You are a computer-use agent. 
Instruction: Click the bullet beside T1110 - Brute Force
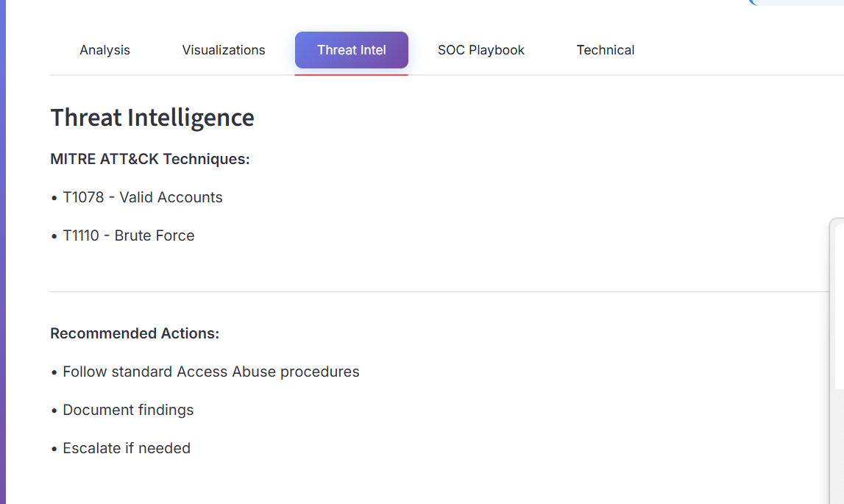pyautogui.click(x=53, y=235)
